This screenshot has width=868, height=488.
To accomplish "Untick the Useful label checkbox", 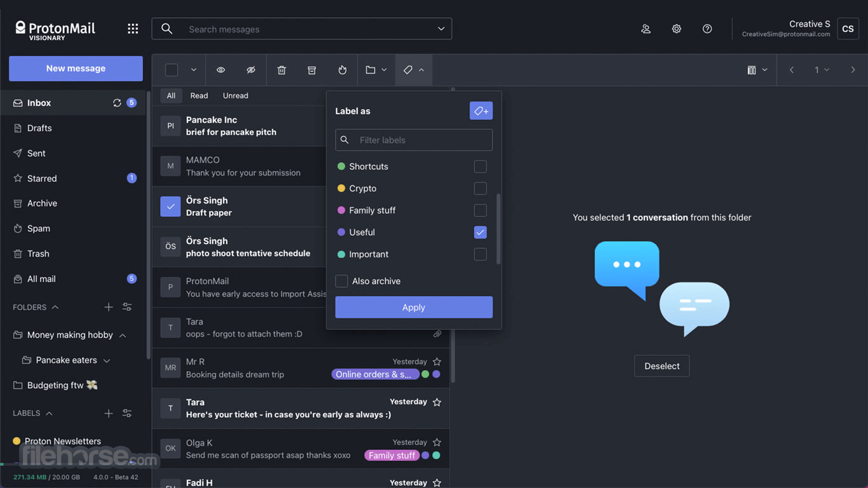I will 480,232.
